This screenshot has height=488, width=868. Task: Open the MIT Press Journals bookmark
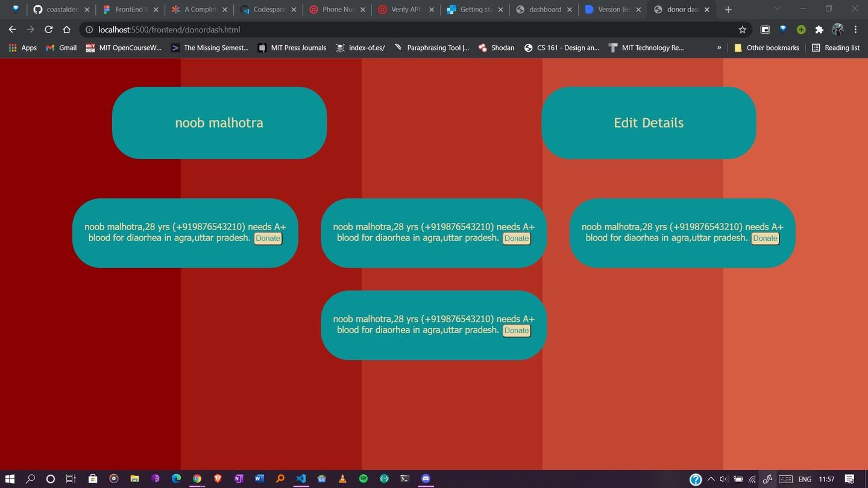point(292,48)
